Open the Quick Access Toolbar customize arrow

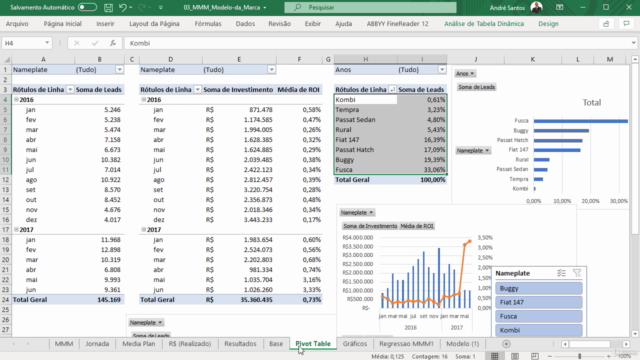[x=160, y=8]
